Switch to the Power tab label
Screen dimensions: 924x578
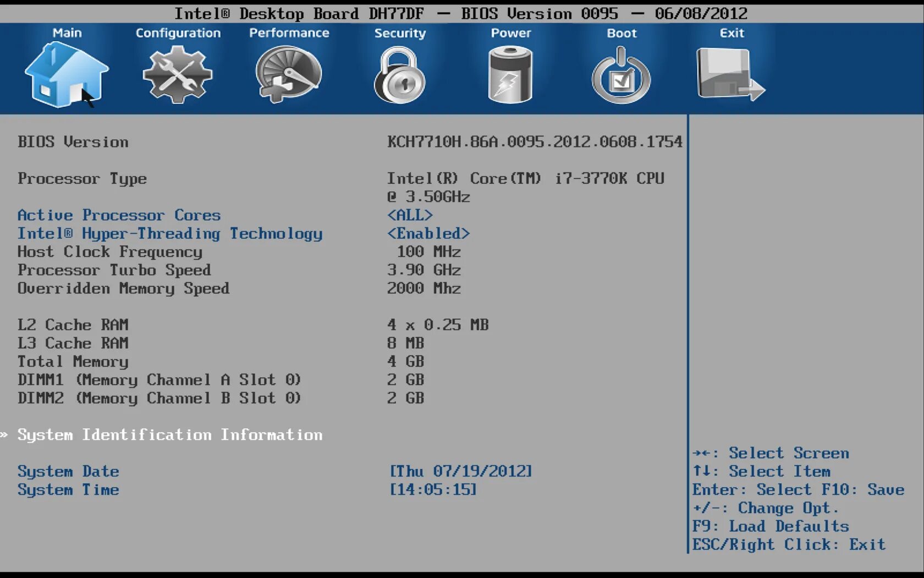[x=511, y=33]
